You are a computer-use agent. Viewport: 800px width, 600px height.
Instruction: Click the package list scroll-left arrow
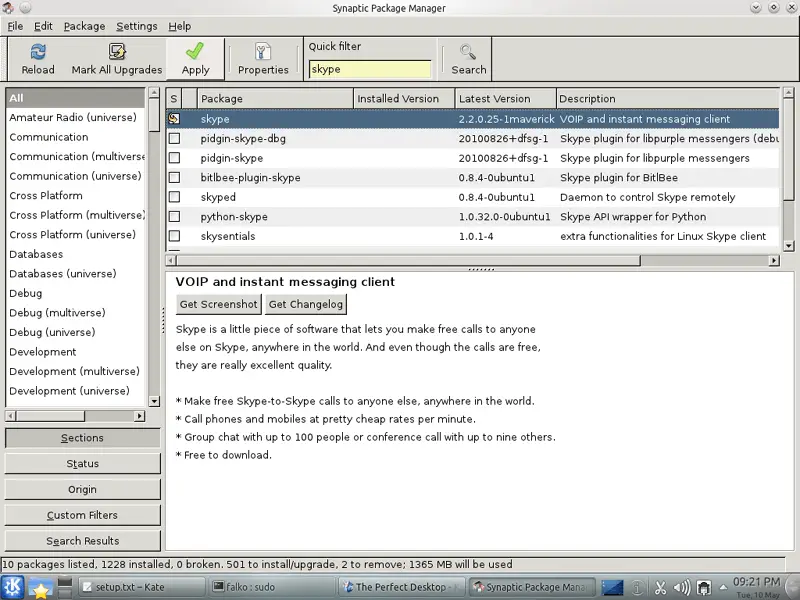[x=171, y=260]
